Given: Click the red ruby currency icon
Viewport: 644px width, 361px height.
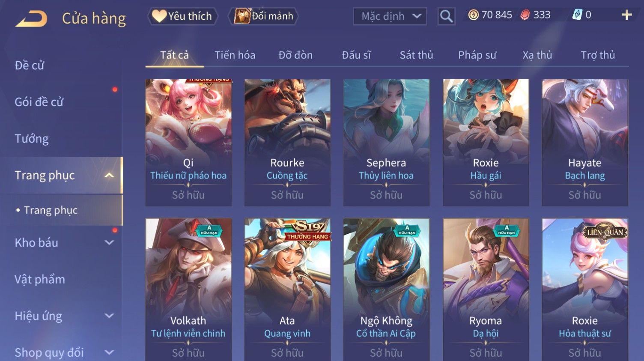Looking at the screenshot, I should click(525, 15).
